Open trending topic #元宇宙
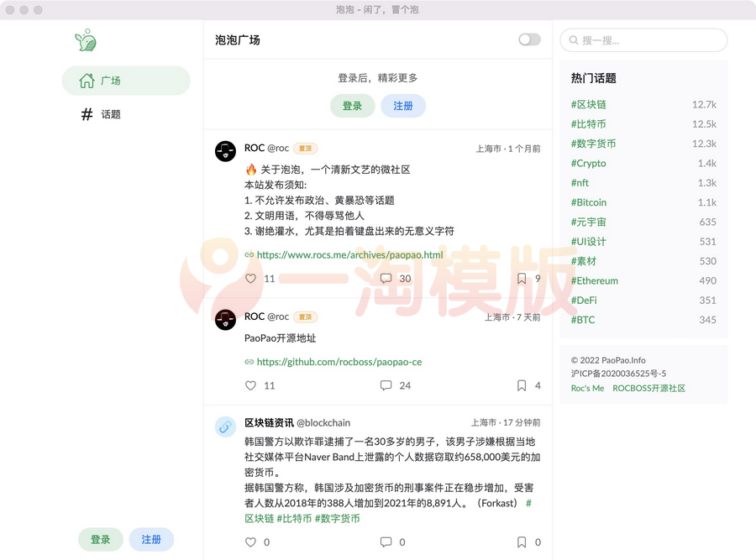756x560 pixels. tap(589, 222)
